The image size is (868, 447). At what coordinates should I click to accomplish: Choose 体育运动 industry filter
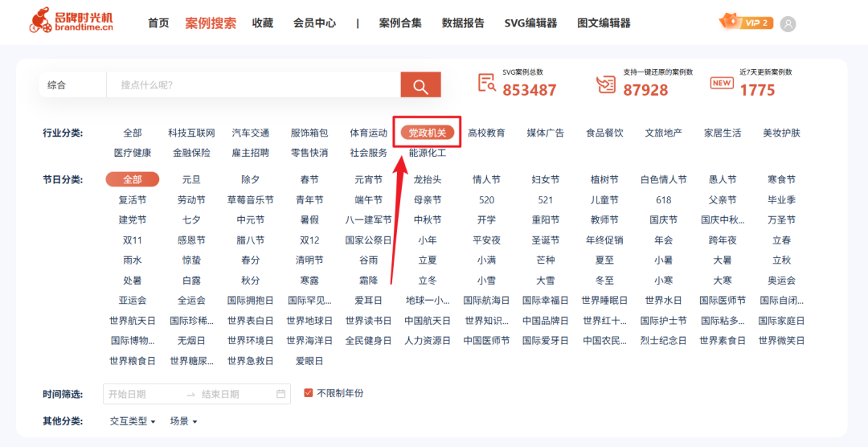coord(369,133)
